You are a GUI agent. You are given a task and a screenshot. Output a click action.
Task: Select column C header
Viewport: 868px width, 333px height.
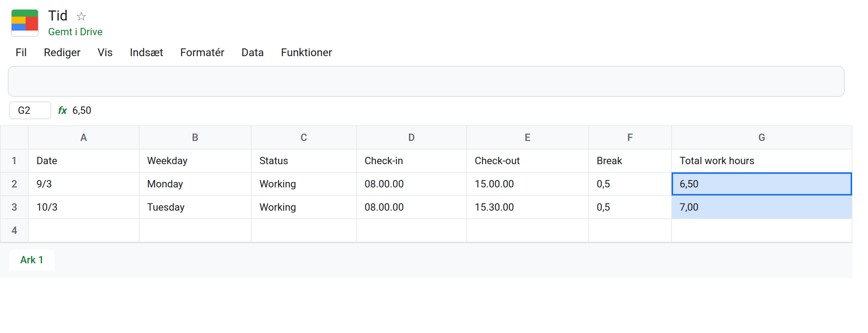click(304, 137)
